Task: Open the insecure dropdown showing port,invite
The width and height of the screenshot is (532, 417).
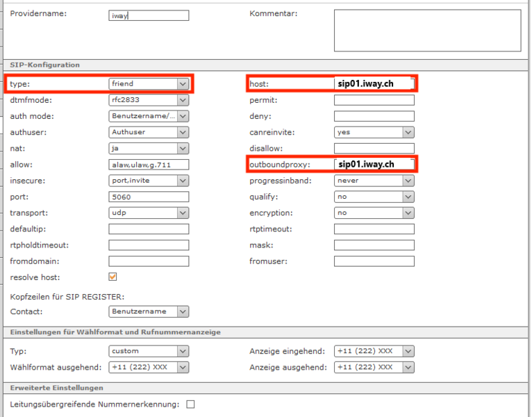Action: click(149, 181)
